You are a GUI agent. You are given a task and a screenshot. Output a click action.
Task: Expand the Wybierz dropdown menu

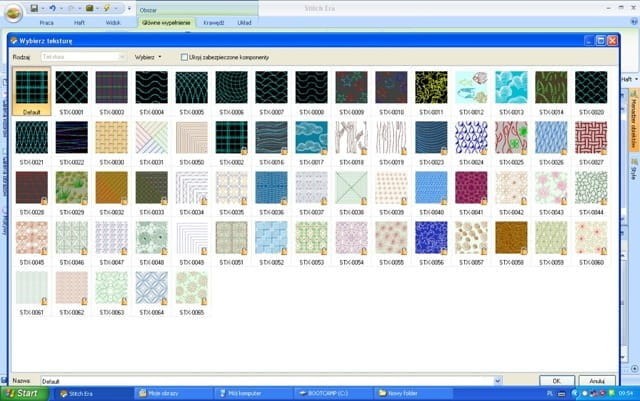148,57
